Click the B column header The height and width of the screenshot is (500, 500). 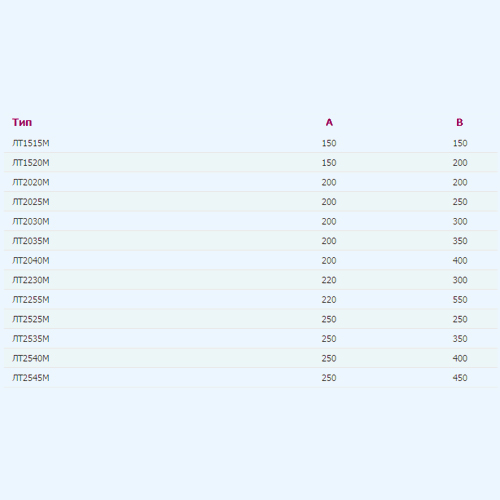pyautogui.click(x=460, y=122)
